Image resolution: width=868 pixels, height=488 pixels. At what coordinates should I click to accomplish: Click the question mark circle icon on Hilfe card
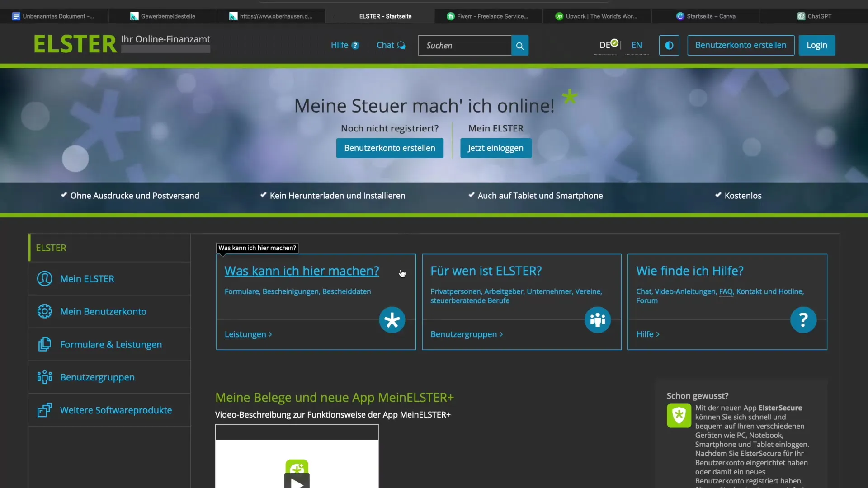803,320
